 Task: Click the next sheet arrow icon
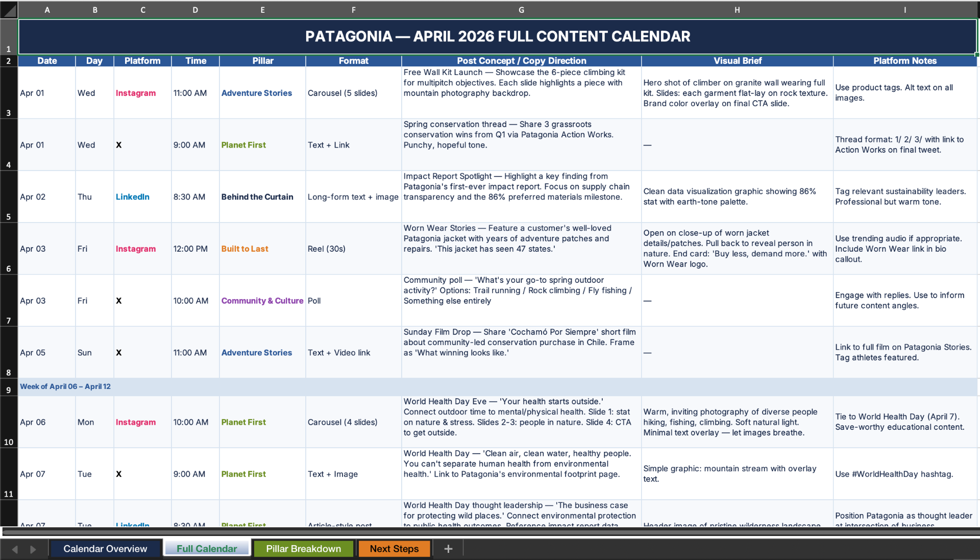pos(33,549)
